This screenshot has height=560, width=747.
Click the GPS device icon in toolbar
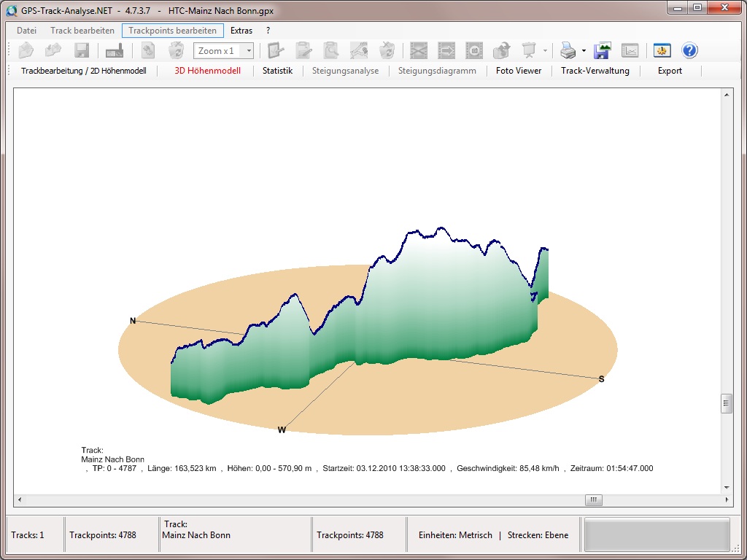(x=115, y=50)
